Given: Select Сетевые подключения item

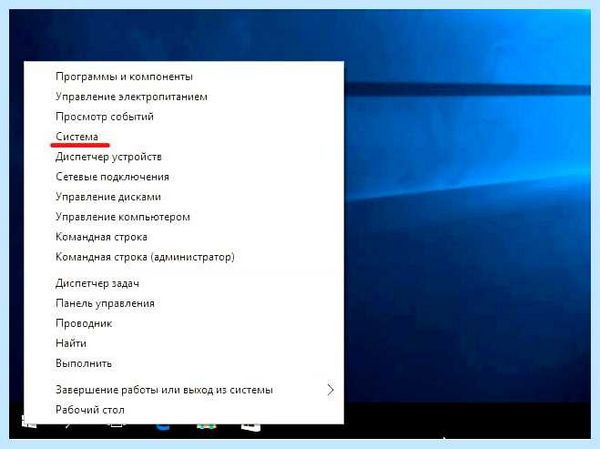Looking at the screenshot, I should 184,176.
